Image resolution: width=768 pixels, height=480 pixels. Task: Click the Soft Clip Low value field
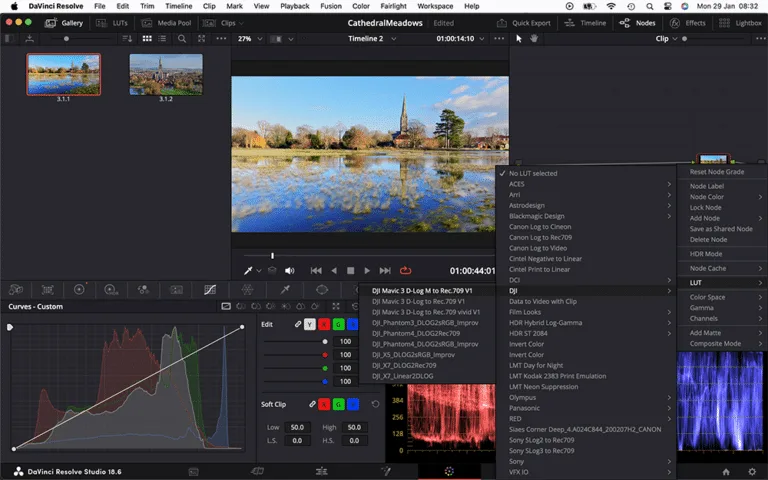click(297, 427)
